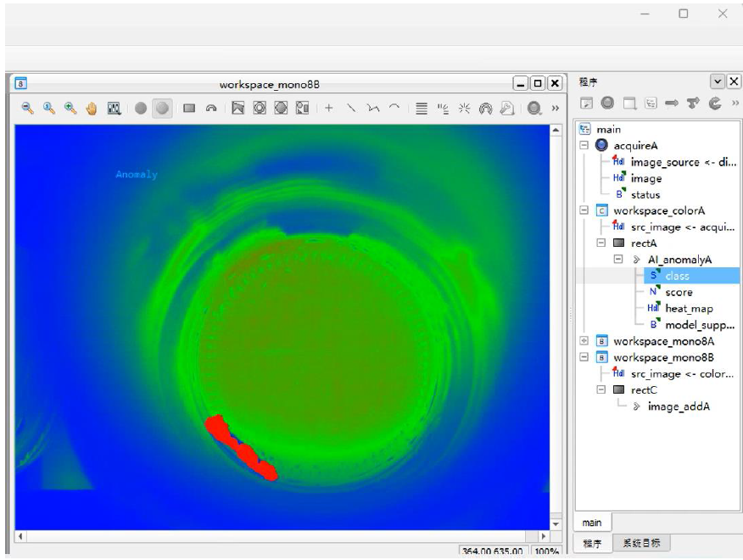Viewport: 743px width, 560px height.
Task: Collapse the rectC tree node
Action: click(x=601, y=389)
